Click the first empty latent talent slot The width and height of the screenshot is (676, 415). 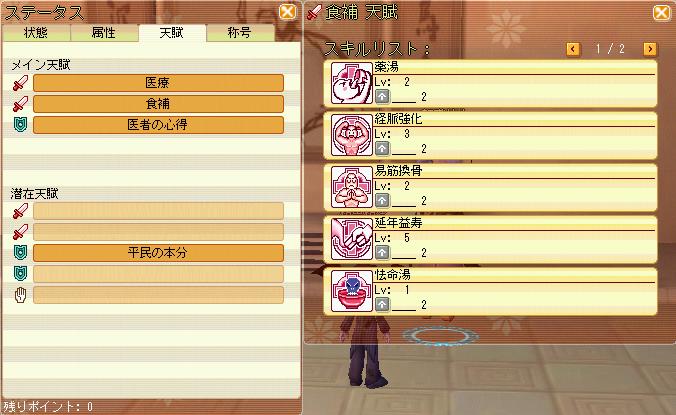click(158, 211)
